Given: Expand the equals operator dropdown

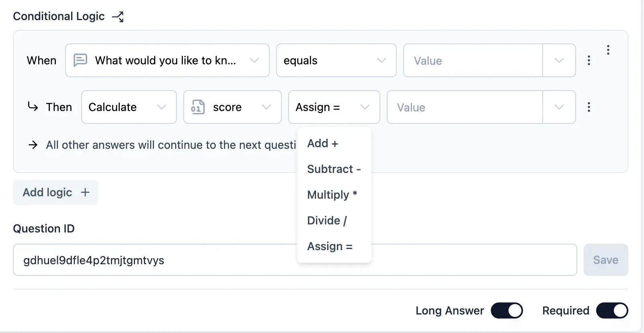Looking at the screenshot, I should click(336, 60).
